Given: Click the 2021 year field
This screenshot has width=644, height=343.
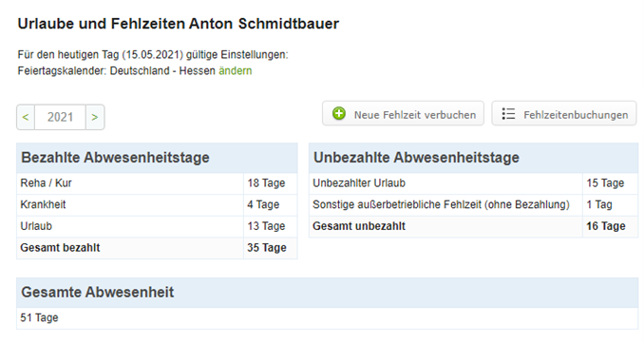Looking at the screenshot, I should (x=60, y=117).
